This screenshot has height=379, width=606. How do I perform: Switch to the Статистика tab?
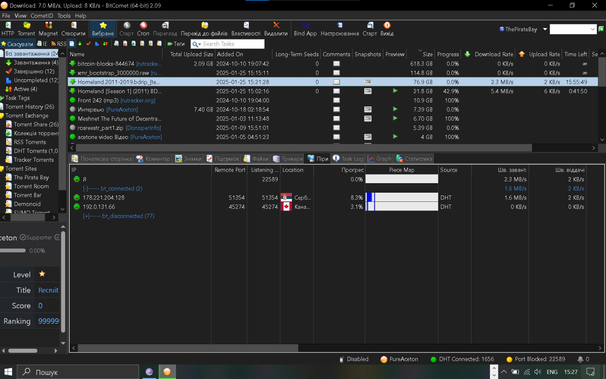click(x=414, y=159)
